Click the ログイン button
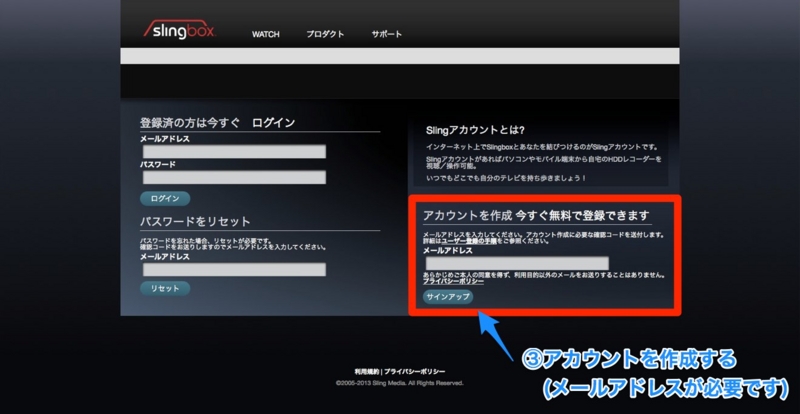Screen dimensions: 800x414 tap(165, 199)
